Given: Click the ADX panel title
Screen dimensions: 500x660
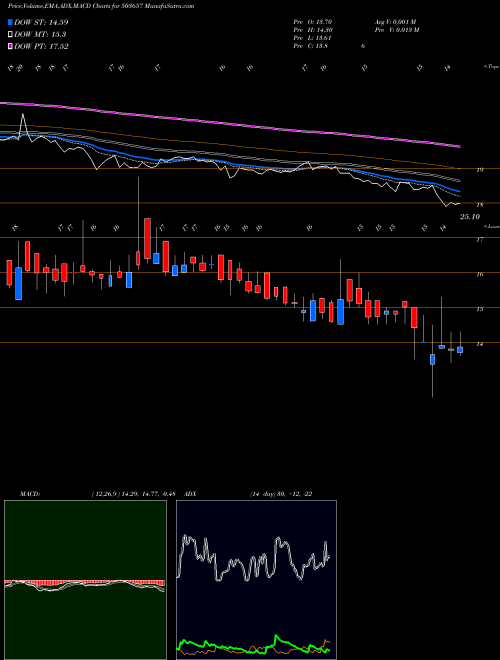Looking at the screenshot, I should point(188,494).
